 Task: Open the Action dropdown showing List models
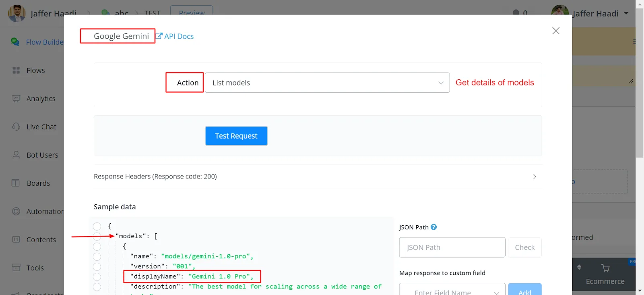(x=327, y=83)
